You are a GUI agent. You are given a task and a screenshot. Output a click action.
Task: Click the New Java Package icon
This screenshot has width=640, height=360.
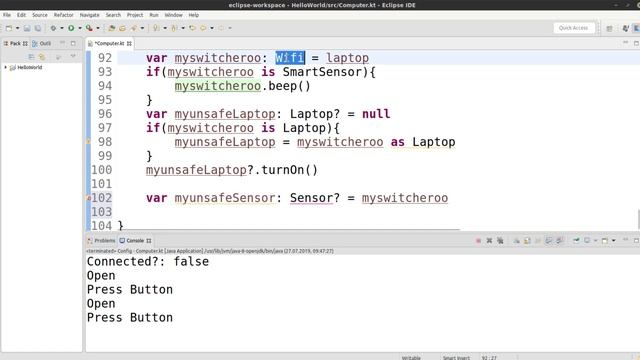(x=111, y=28)
